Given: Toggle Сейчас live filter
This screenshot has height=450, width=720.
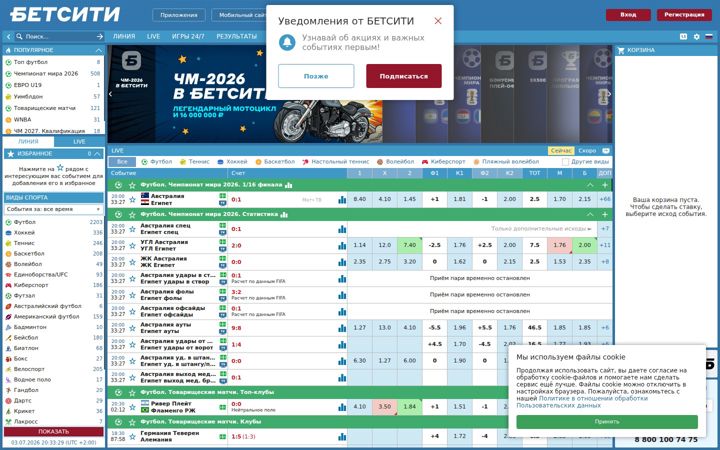Looking at the screenshot, I should (x=561, y=151).
